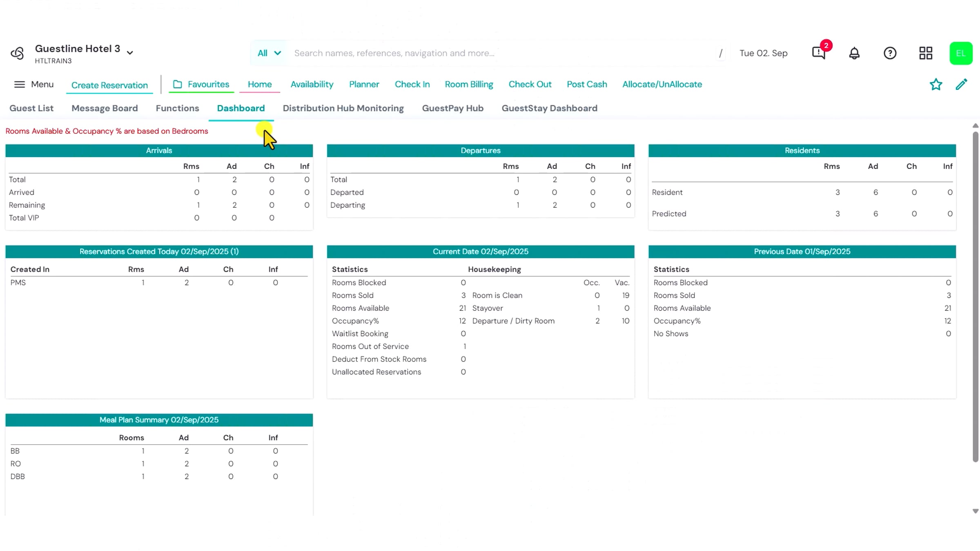The image size is (980, 551).
Task: Open the hamburger Menu
Action: pyautogui.click(x=34, y=84)
